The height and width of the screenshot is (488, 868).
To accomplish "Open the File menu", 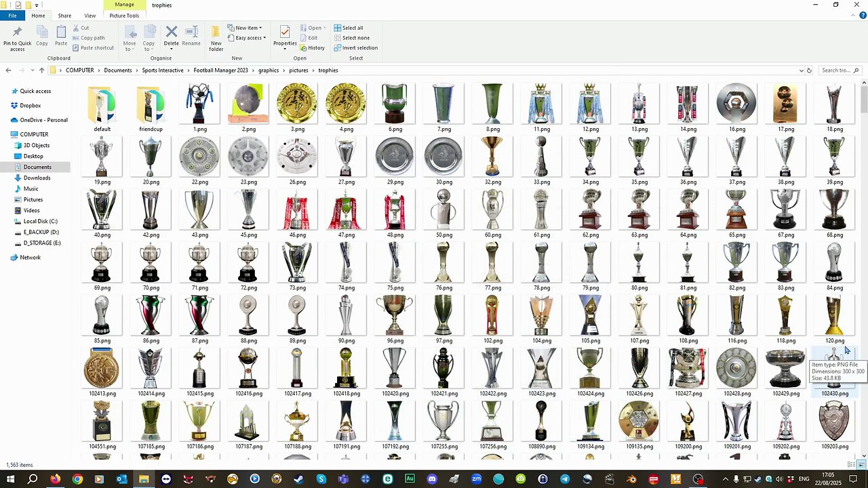I will click(x=12, y=16).
